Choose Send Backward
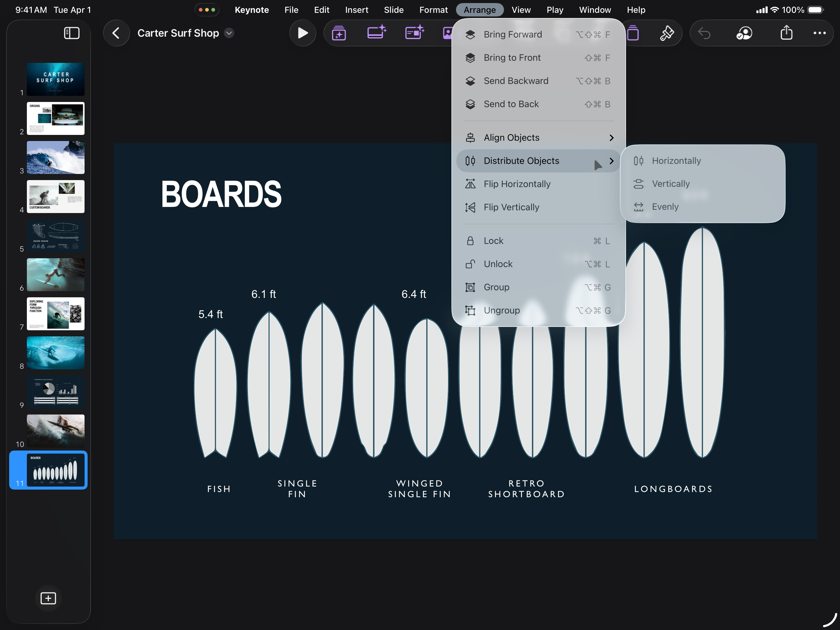 [538, 81]
